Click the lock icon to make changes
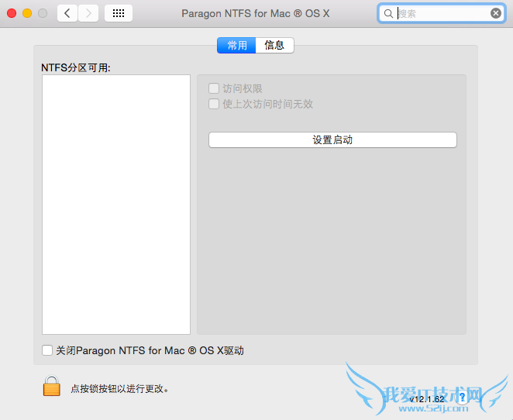 [x=52, y=386]
